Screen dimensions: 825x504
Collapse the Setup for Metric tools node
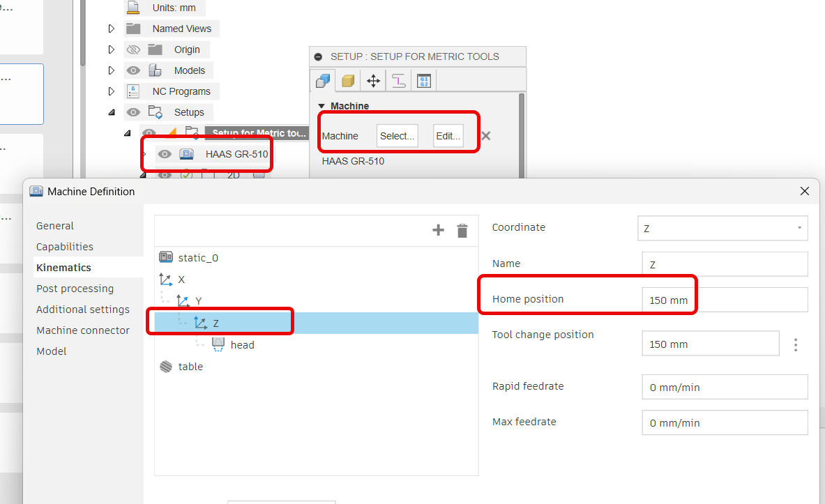point(128,133)
